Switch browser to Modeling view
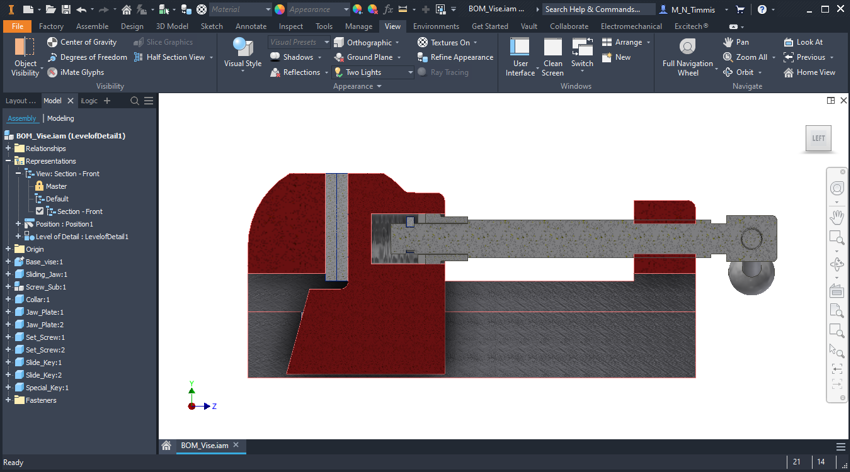The image size is (850, 472). (x=61, y=118)
